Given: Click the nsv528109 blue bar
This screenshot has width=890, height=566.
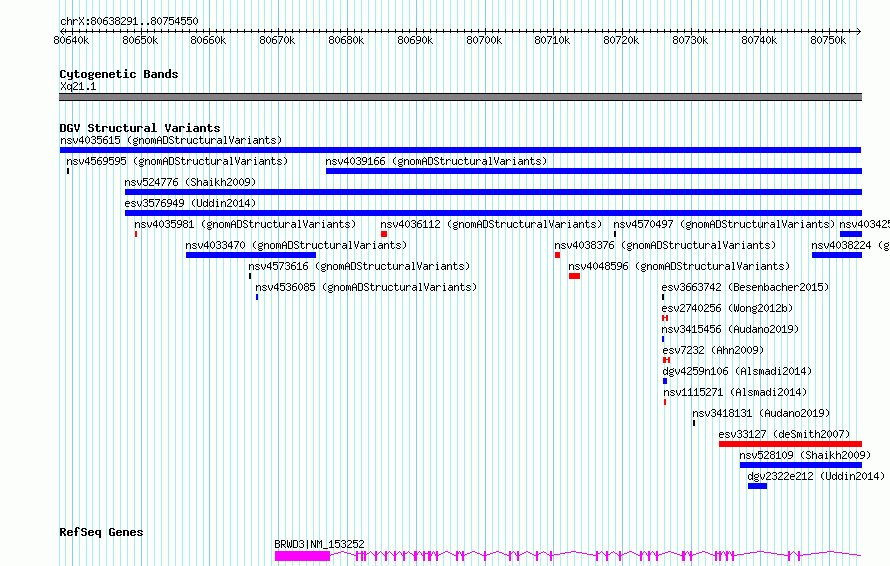Looking at the screenshot, I should point(801,465).
